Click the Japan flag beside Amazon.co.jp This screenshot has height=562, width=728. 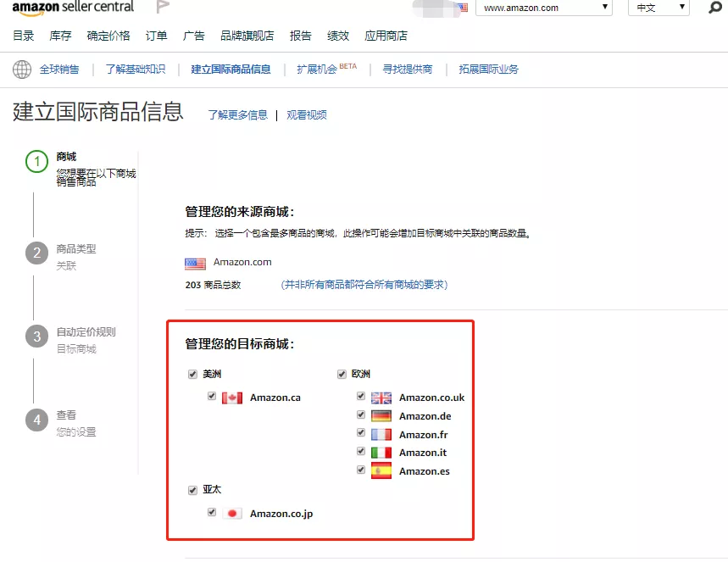232,513
